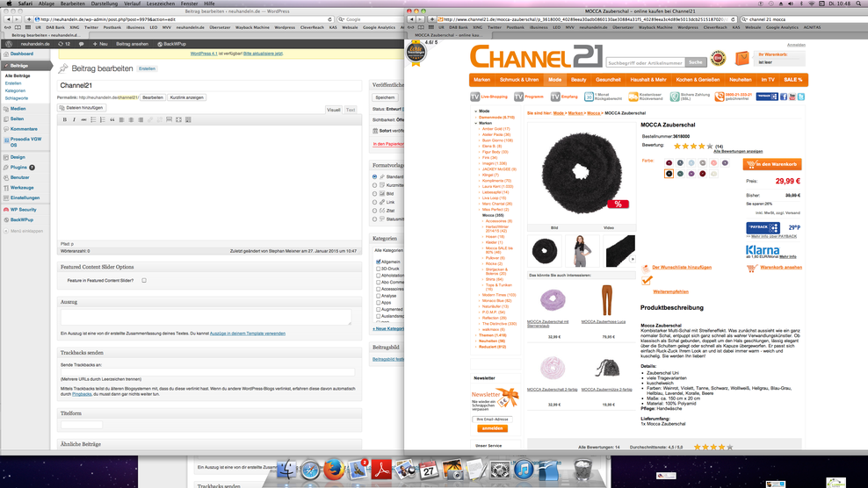Expand Neuheiten category in shop sidebar
This screenshot has height=488, width=868.
point(476,341)
